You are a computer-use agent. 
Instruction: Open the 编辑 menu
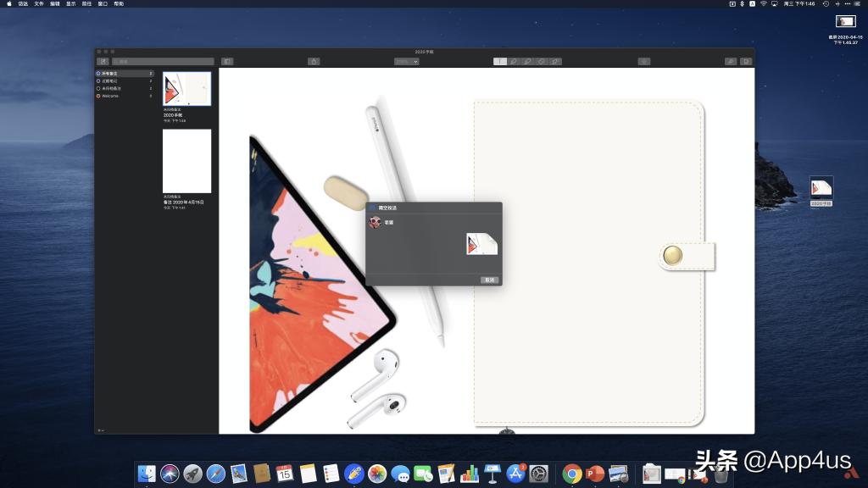(55, 4)
